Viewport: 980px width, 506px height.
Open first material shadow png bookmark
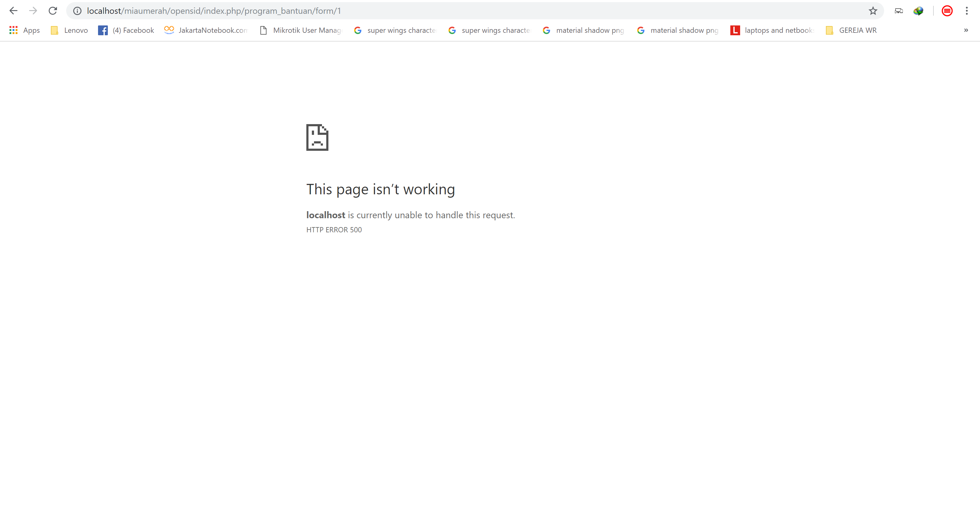coord(584,30)
